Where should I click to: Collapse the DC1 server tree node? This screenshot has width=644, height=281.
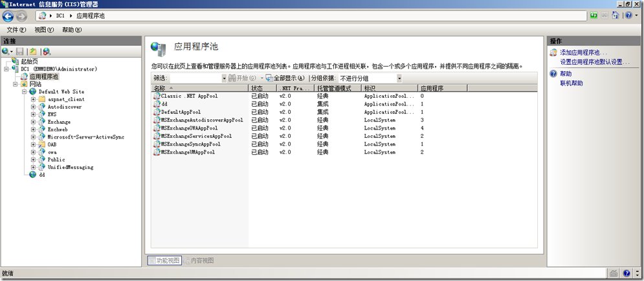6,69
